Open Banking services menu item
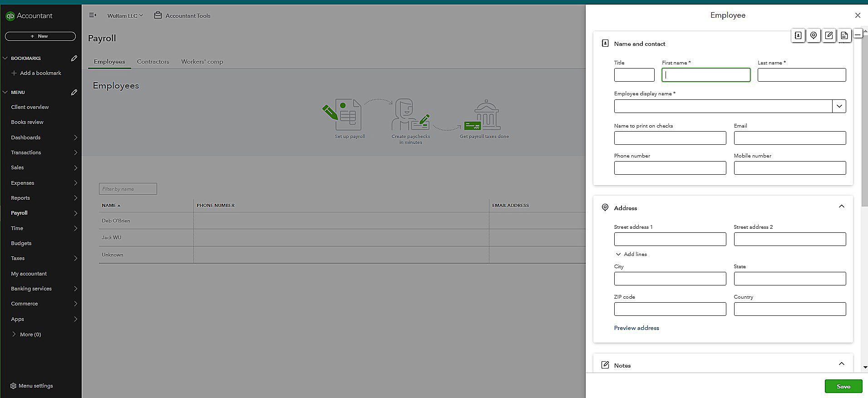 click(x=31, y=289)
